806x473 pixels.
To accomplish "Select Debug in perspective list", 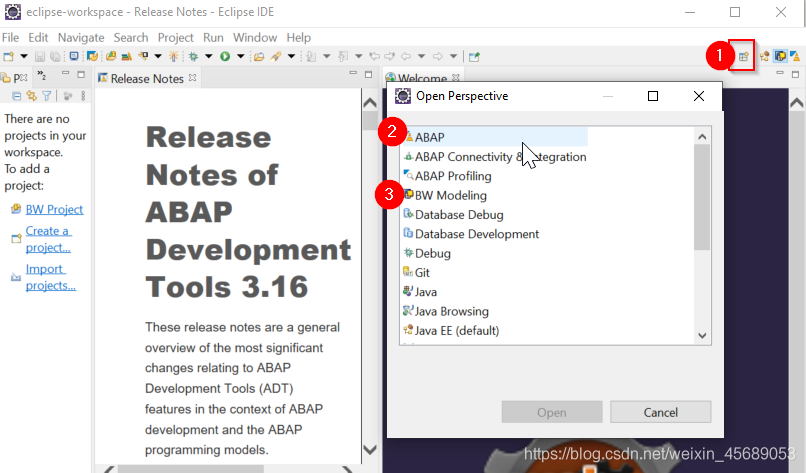I will (x=427, y=253).
